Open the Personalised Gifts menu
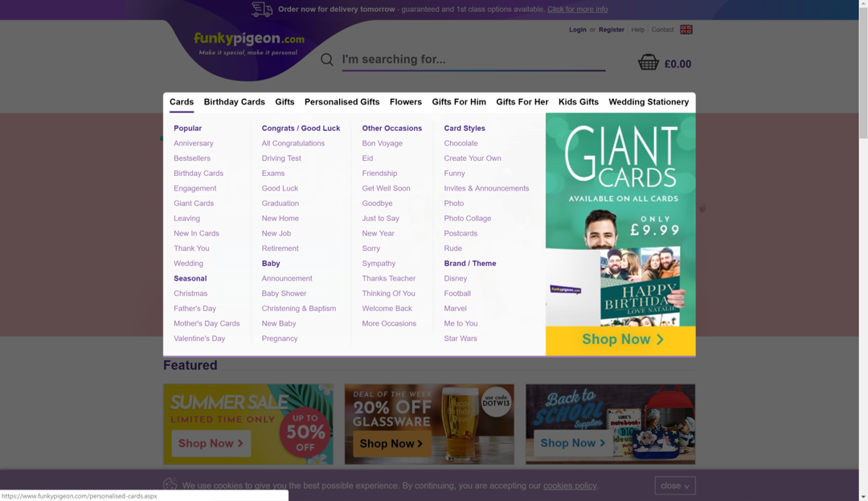The image size is (868, 501). pos(342,102)
